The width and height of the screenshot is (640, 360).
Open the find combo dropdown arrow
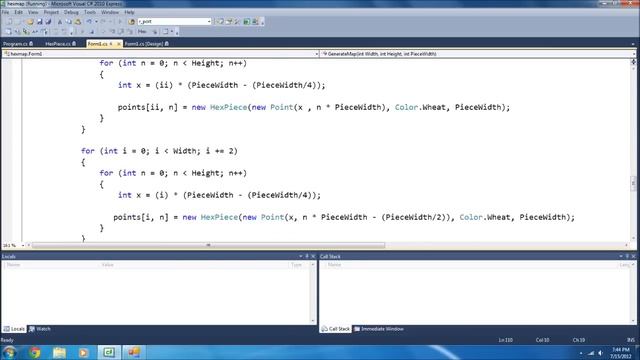click(x=209, y=21)
